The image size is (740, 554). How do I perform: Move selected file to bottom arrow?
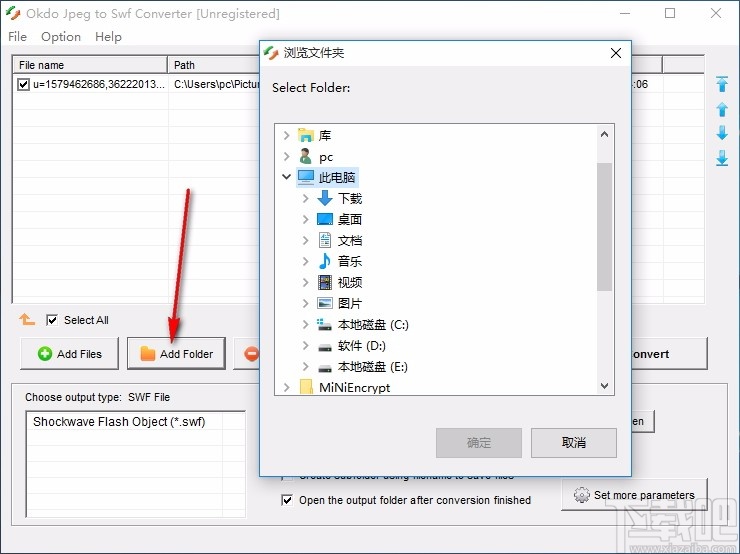click(722, 158)
